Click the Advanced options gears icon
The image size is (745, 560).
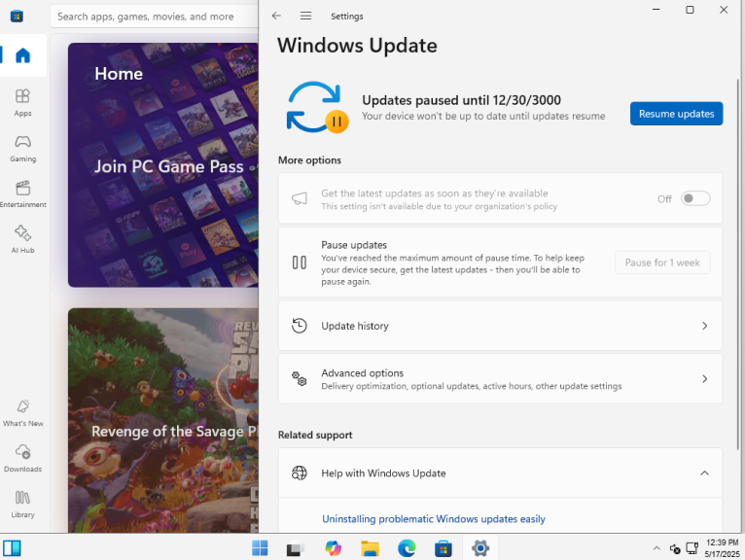300,378
